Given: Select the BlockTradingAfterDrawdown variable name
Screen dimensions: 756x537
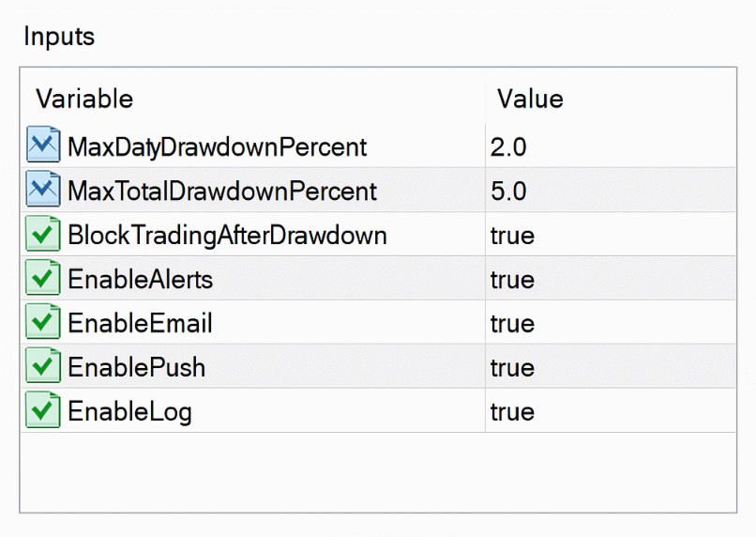Looking at the screenshot, I should (x=227, y=236).
